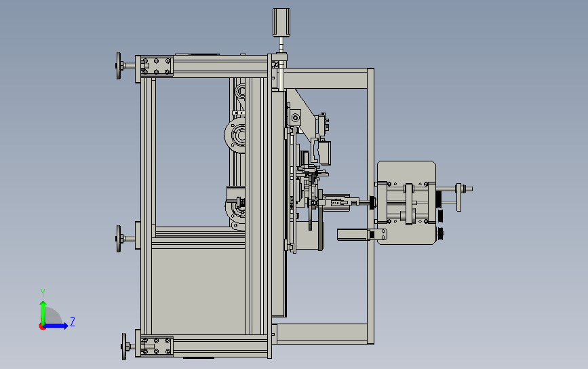Click the blue Z axis arrow of the triad
Image resolution: width=588 pixels, height=369 pixels.
[56, 326]
